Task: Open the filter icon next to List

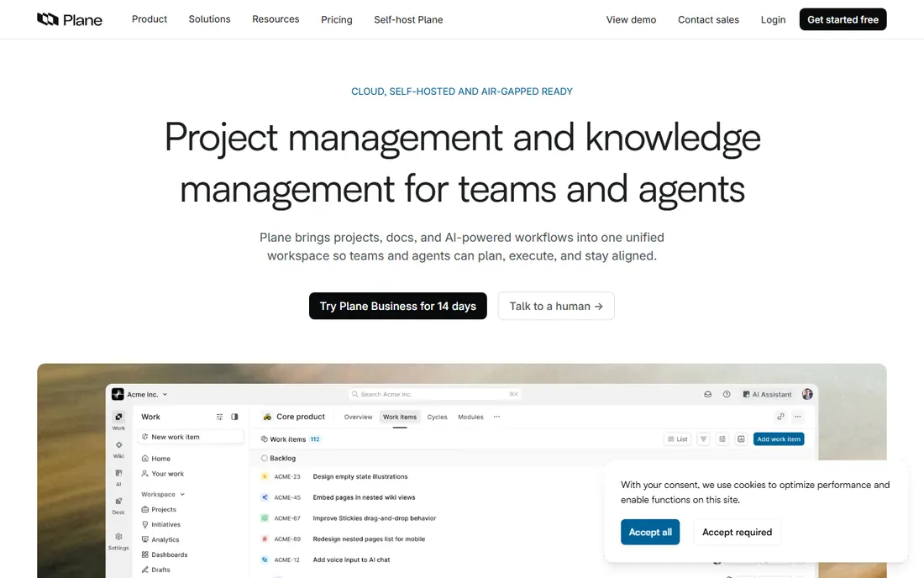Action: pos(703,439)
